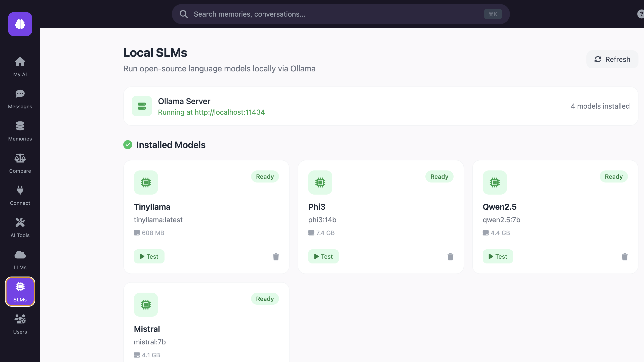Open the Memories database section
The height and width of the screenshot is (362, 644).
(20, 131)
